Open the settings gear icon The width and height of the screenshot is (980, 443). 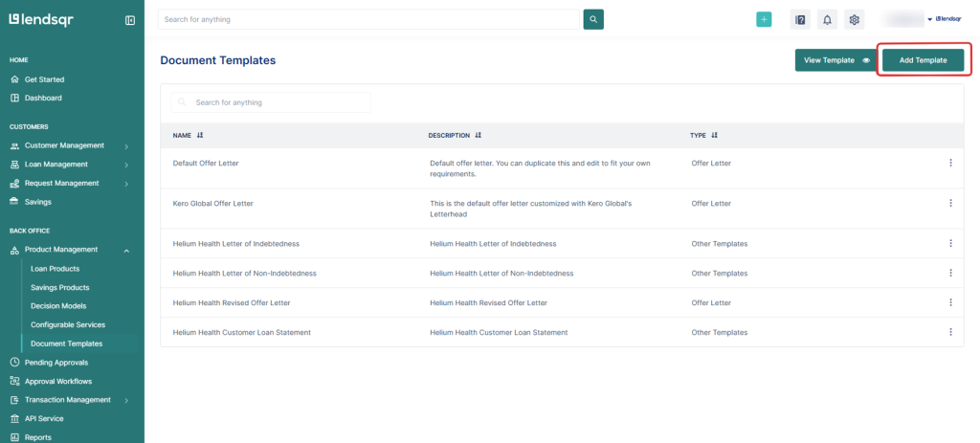855,19
